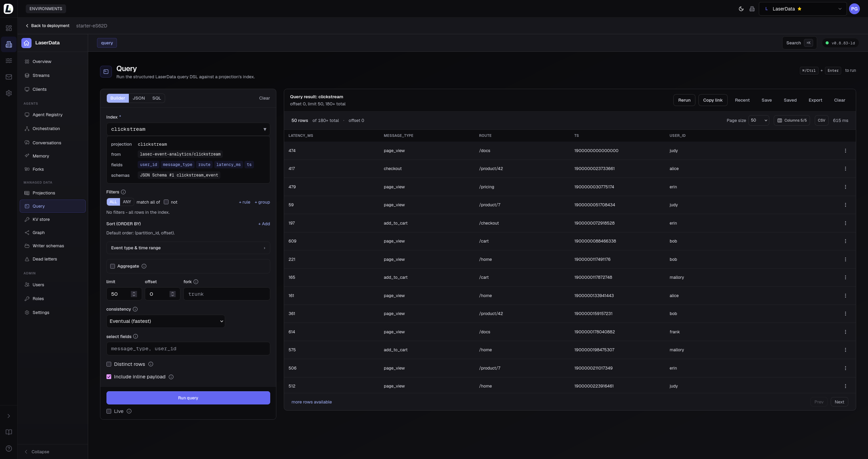
Task: Open row menu for latency 361 row
Action: (x=845, y=314)
